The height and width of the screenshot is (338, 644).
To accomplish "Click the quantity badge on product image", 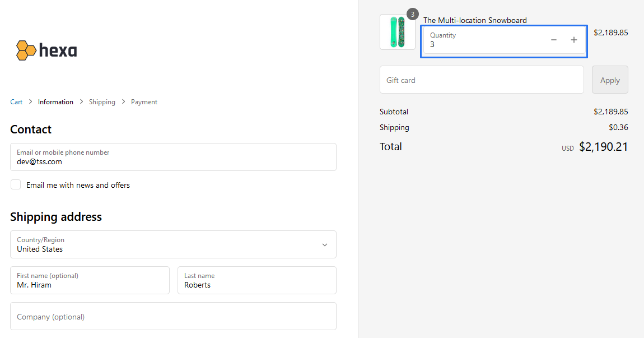I will [413, 14].
